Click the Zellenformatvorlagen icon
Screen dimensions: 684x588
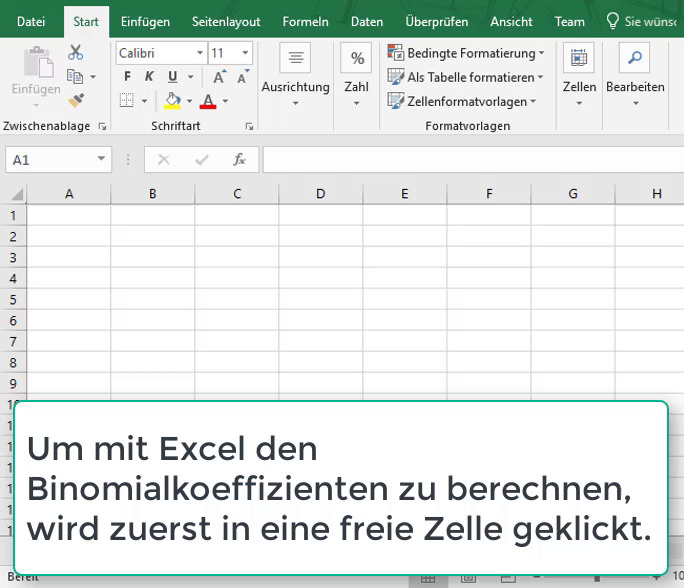(x=396, y=101)
